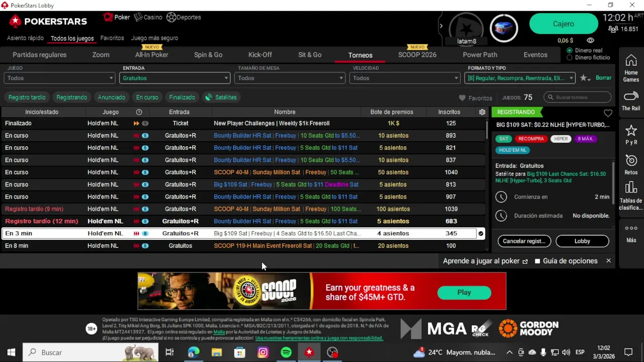Open File Explorer from the taskbar

pyautogui.click(x=216, y=352)
